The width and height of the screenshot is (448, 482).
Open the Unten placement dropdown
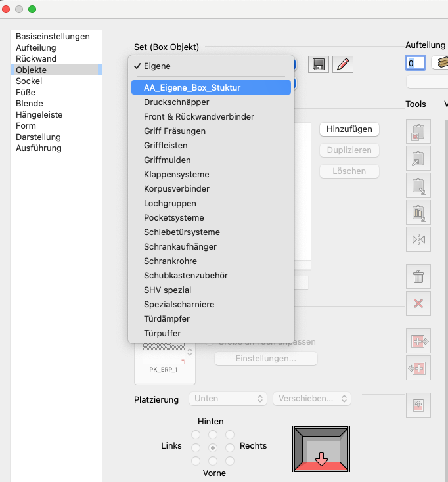pyautogui.click(x=227, y=399)
